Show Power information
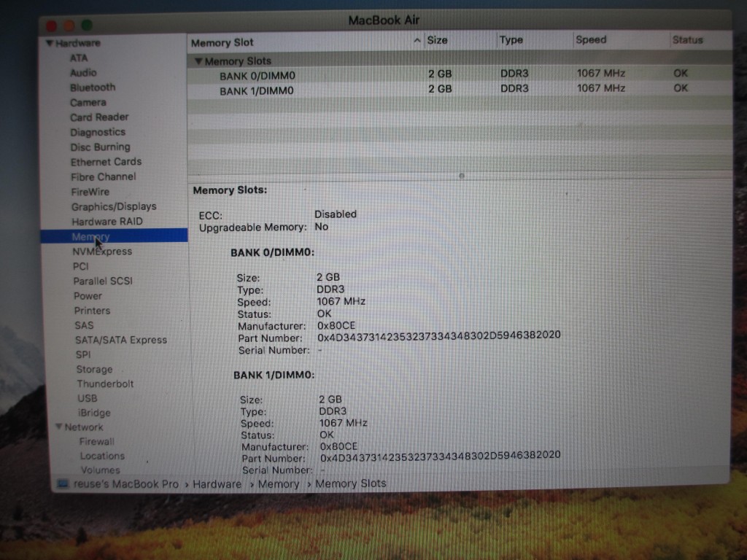The image size is (747, 560). click(x=88, y=296)
